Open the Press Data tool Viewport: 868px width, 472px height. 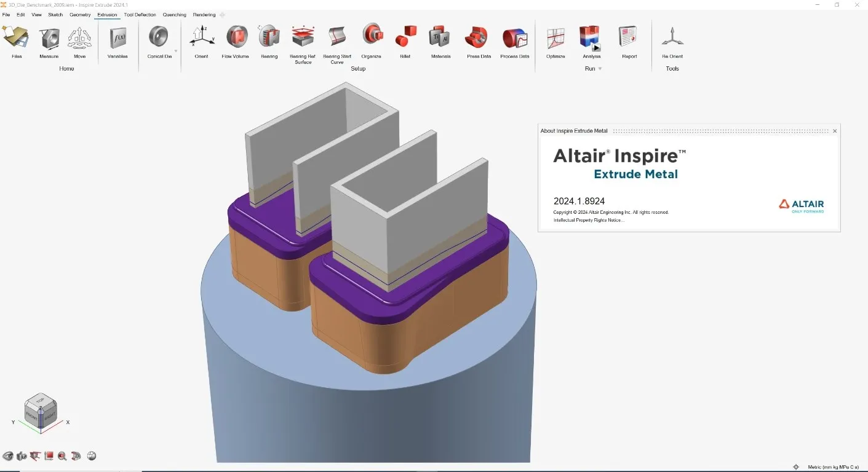pos(479,41)
